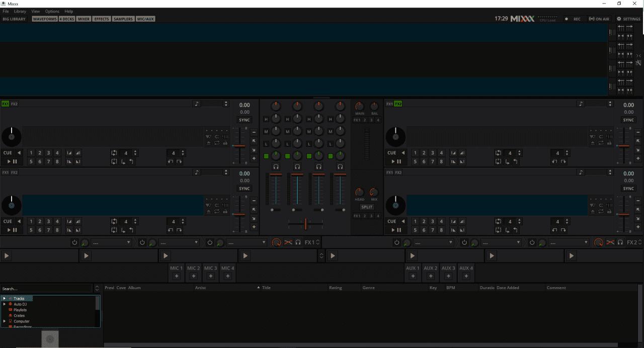This screenshot has width=644, height=348.
Task: Open the File menu
Action: (x=6, y=11)
